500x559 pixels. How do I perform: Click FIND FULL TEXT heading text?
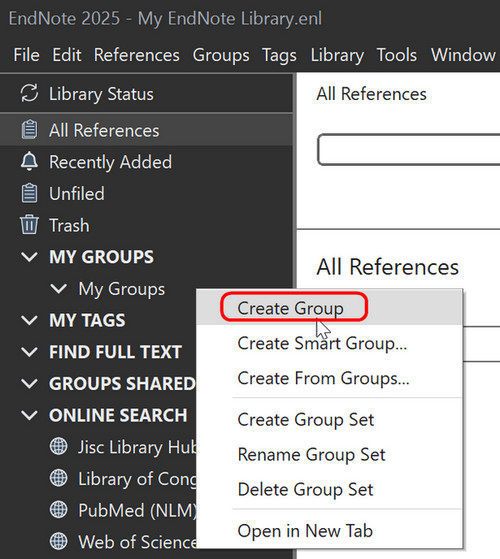115,352
